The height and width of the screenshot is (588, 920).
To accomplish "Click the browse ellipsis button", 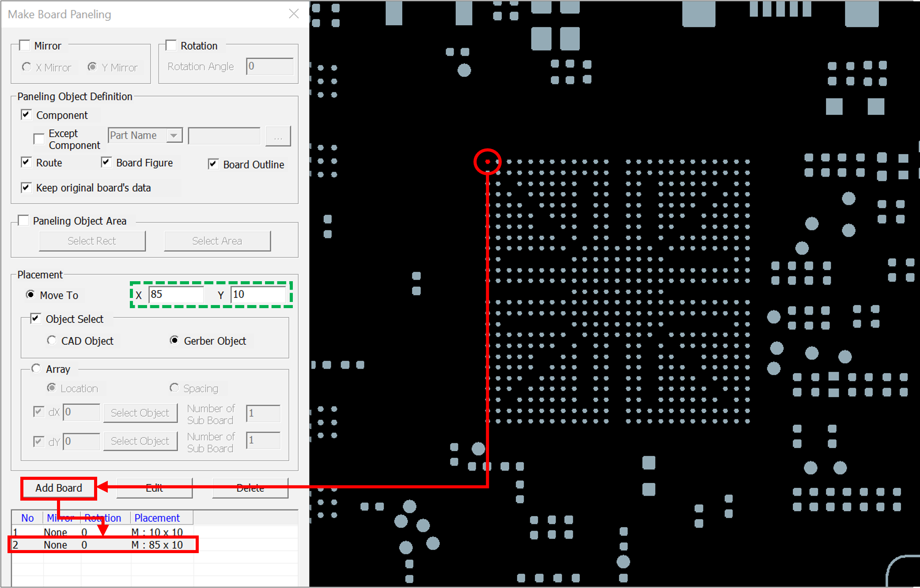I will tap(278, 136).
